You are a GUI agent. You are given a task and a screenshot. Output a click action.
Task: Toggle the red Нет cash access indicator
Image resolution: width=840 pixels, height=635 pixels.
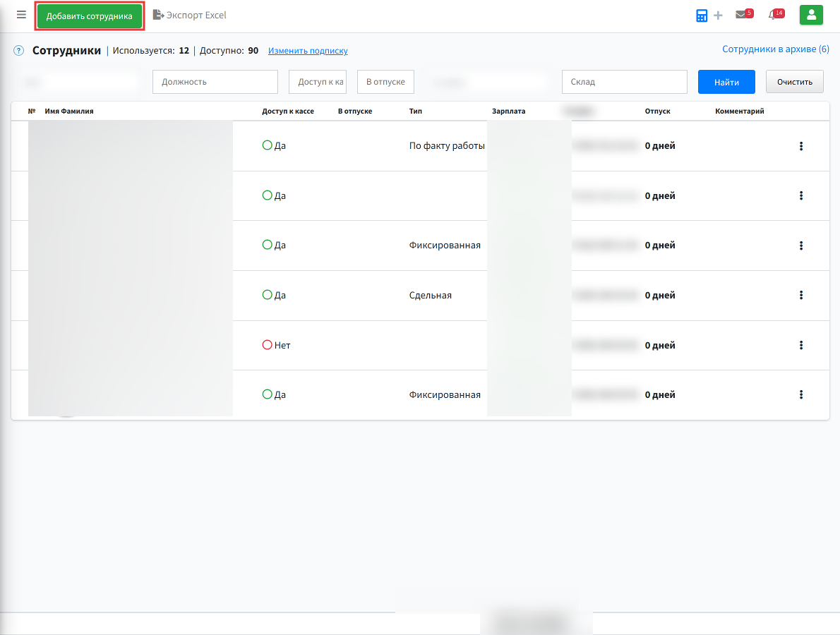[268, 345]
